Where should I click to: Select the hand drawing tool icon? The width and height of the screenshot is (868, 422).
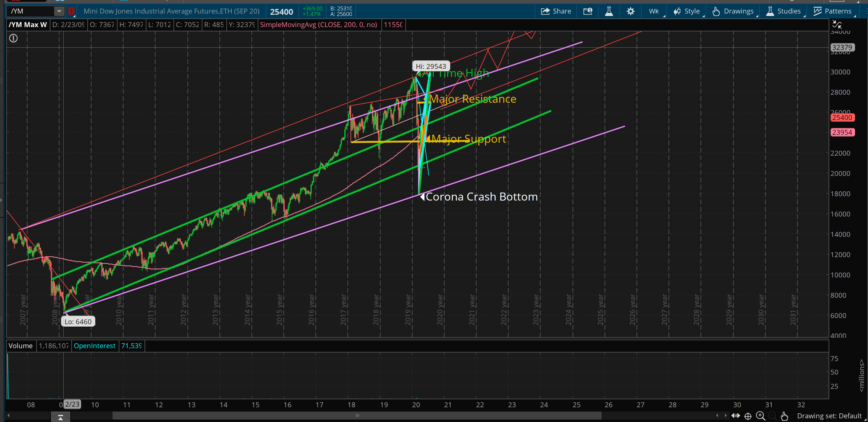click(784, 416)
